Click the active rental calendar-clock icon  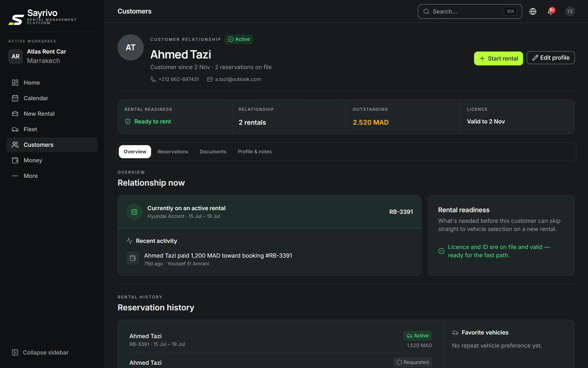[134, 212]
